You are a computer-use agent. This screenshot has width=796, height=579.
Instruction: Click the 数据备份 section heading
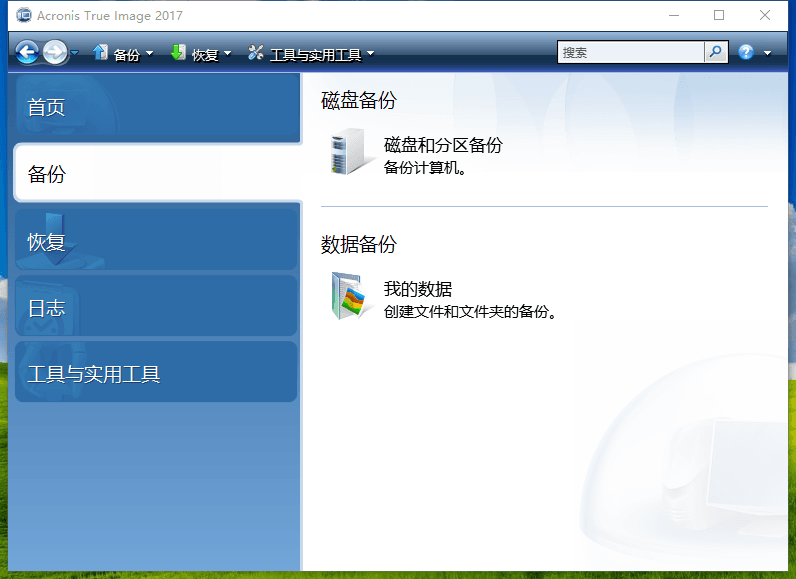pos(358,245)
